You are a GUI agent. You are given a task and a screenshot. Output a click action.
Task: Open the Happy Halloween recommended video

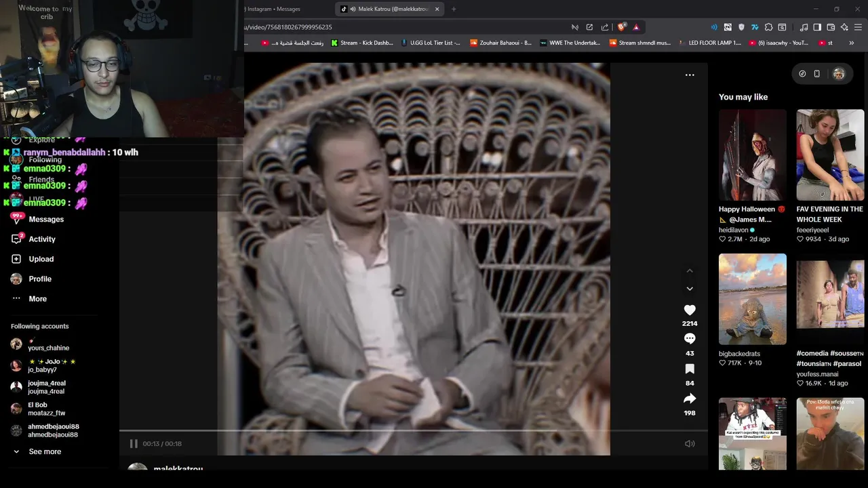753,155
